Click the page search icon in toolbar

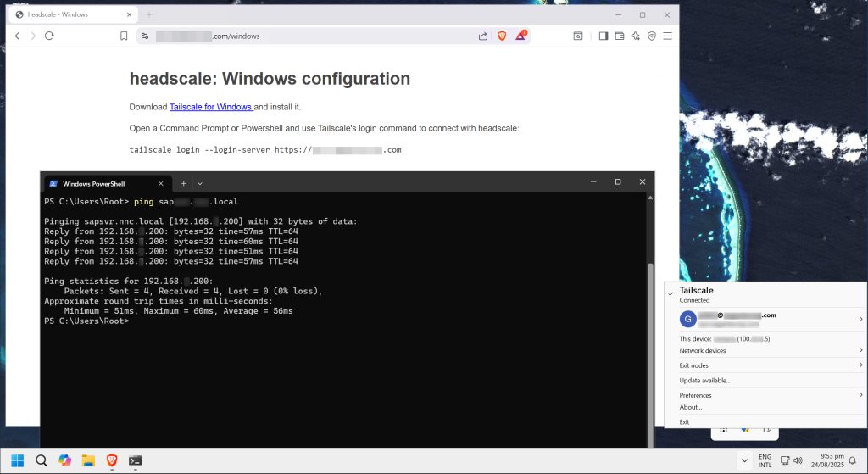pos(578,36)
